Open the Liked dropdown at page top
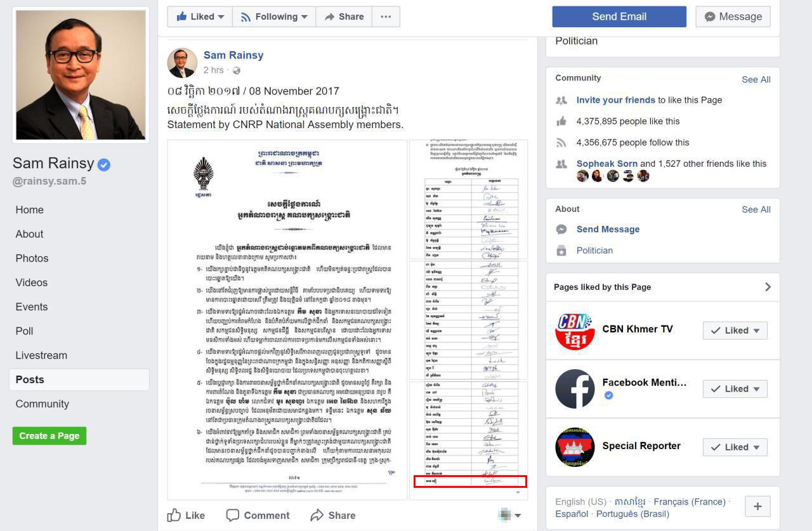This screenshot has width=812, height=531. [x=200, y=17]
